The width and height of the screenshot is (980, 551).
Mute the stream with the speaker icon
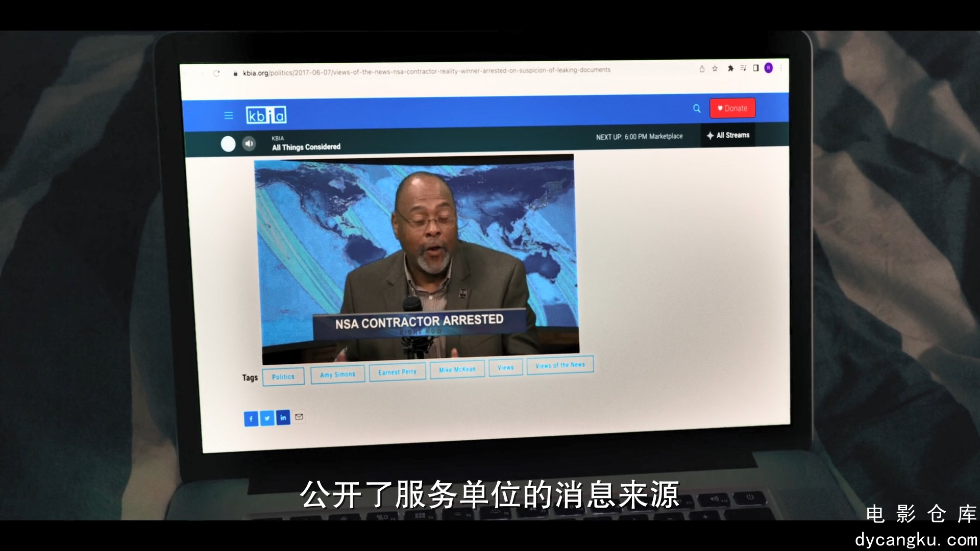click(249, 144)
